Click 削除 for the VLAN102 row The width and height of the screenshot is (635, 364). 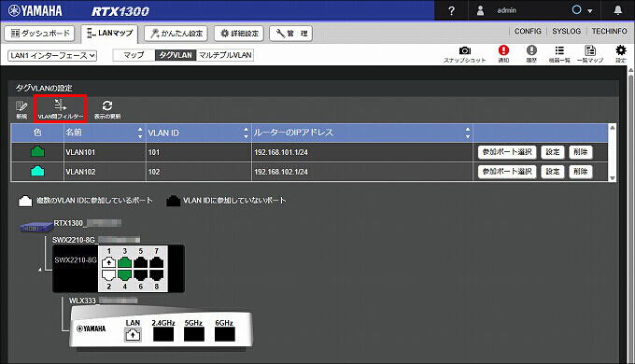pos(580,172)
